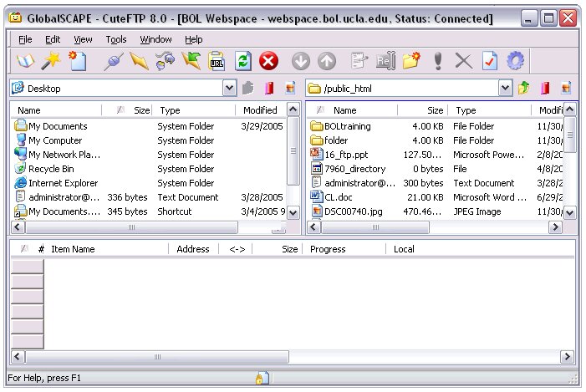The width and height of the screenshot is (586, 392).
Task: Click queue pane horizontal scroll right arrow
Action: [567, 356]
